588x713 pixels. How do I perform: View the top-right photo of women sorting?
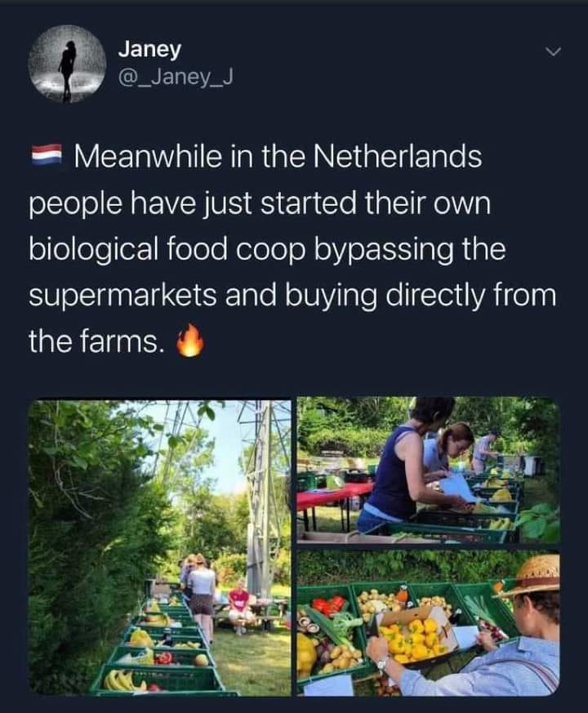coord(428,469)
